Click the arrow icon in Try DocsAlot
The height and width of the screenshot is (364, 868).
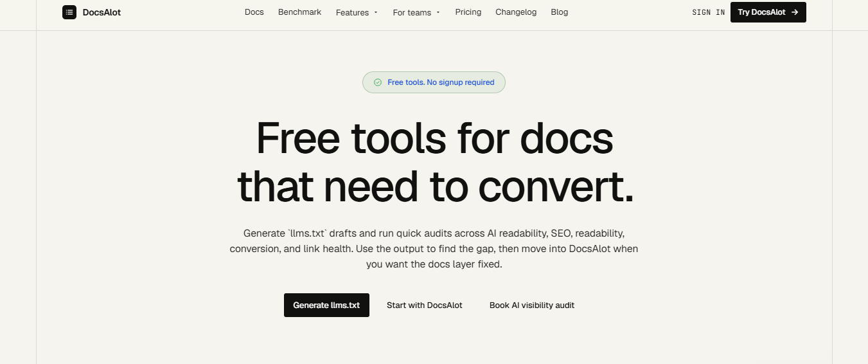(795, 12)
